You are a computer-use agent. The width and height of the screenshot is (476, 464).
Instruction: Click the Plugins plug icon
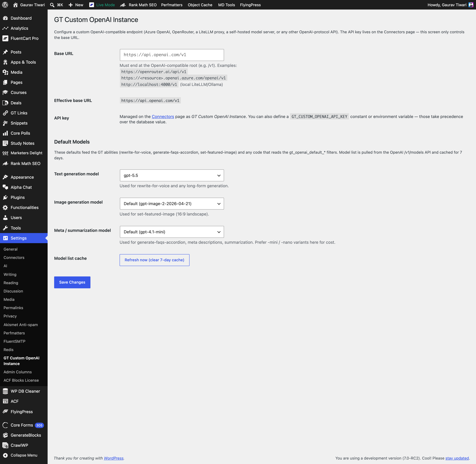5,197
